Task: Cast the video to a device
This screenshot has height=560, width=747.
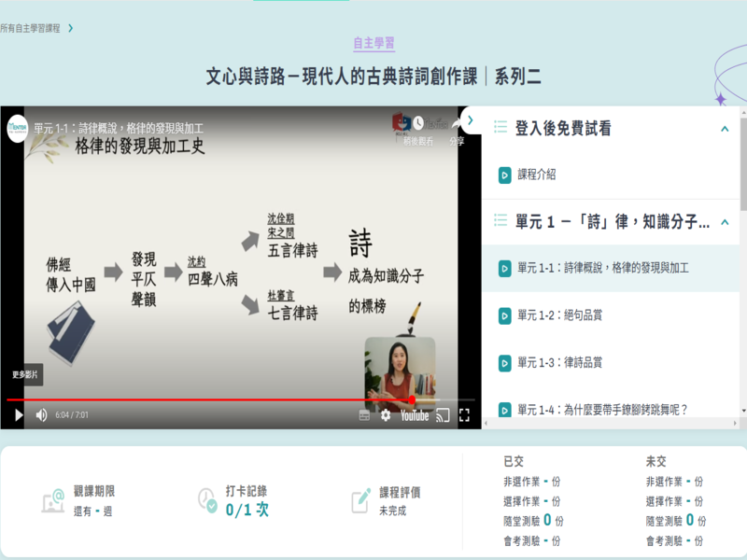Action: coord(444,415)
